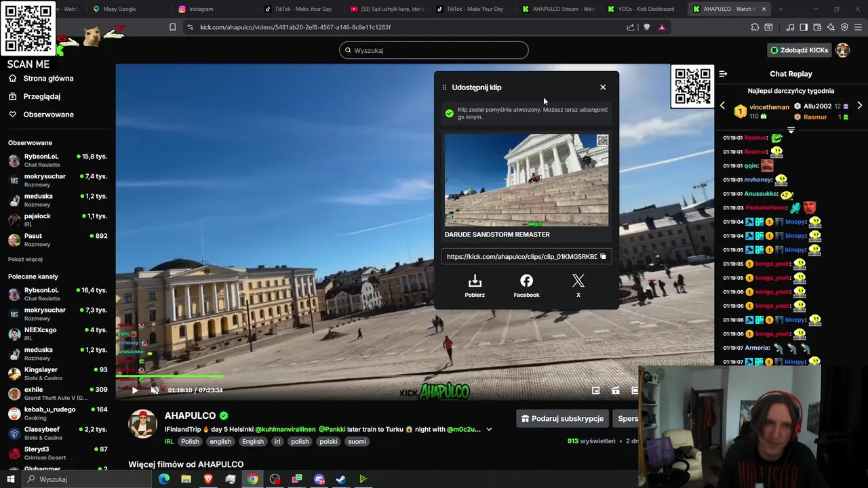Open the Brave Wallet icon
Screen dimensions: 868x488
(x=817, y=27)
